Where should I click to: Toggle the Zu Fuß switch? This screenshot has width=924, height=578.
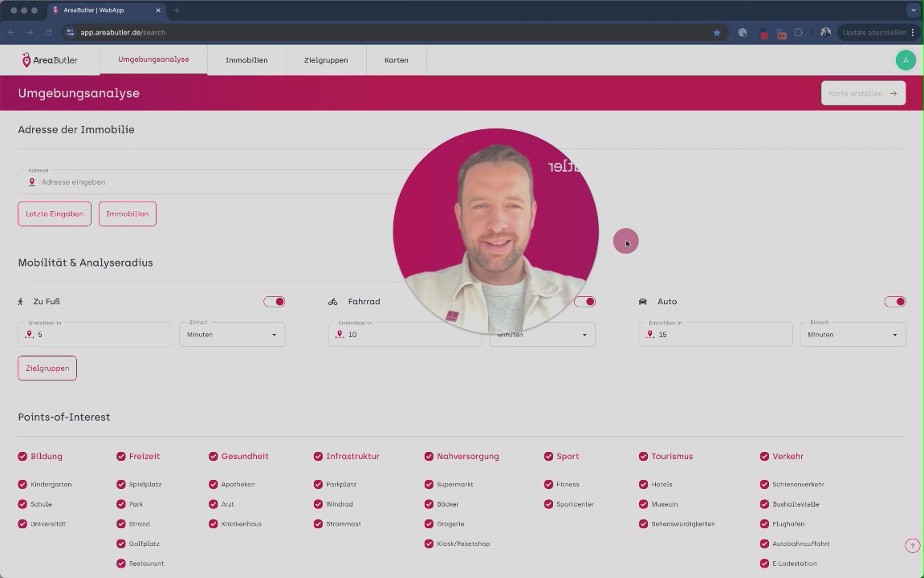click(275, 302)
